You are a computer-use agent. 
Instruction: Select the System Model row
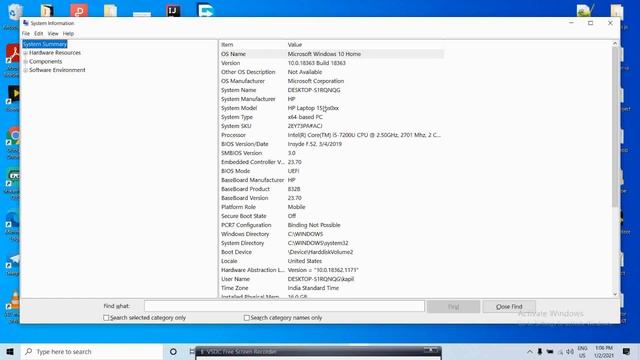[331, 108]
